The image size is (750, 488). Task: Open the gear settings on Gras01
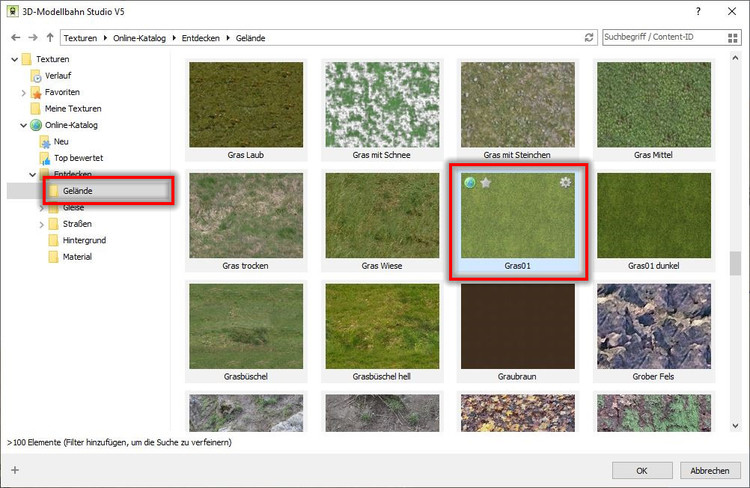pyautogui.click(x=566, y=182)
